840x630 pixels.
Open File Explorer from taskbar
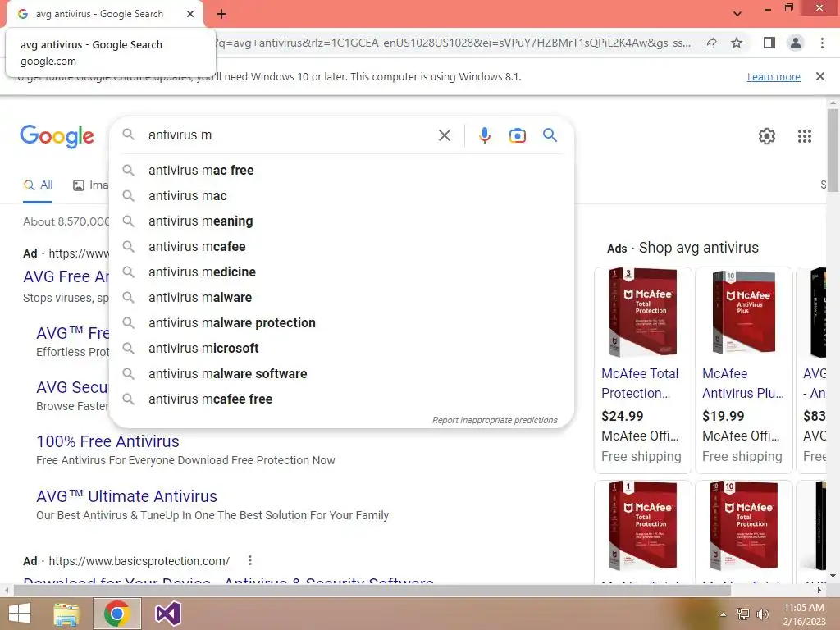(x=67, y=614)
